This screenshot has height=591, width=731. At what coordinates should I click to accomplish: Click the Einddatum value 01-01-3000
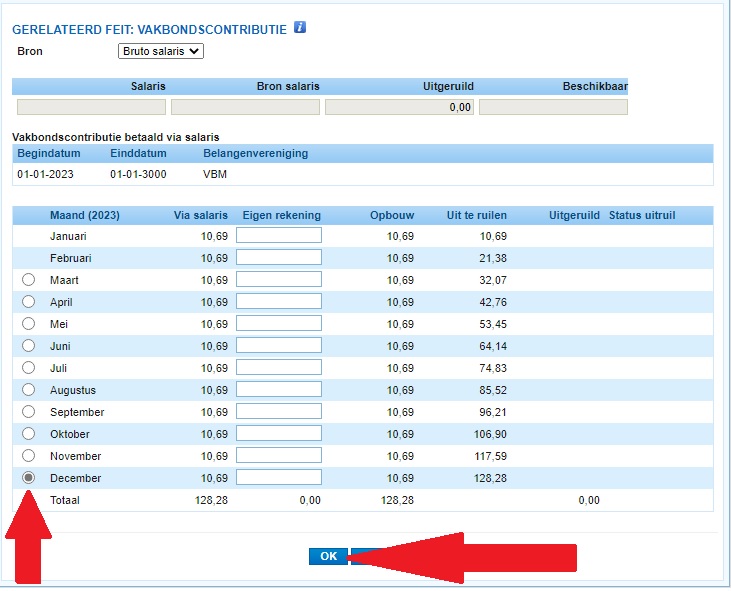(x=138, y=174)
